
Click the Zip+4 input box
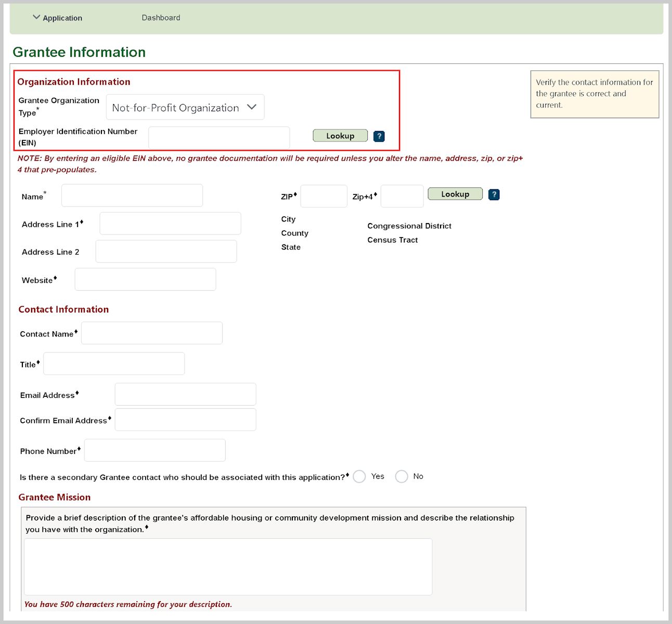(402, 197)
